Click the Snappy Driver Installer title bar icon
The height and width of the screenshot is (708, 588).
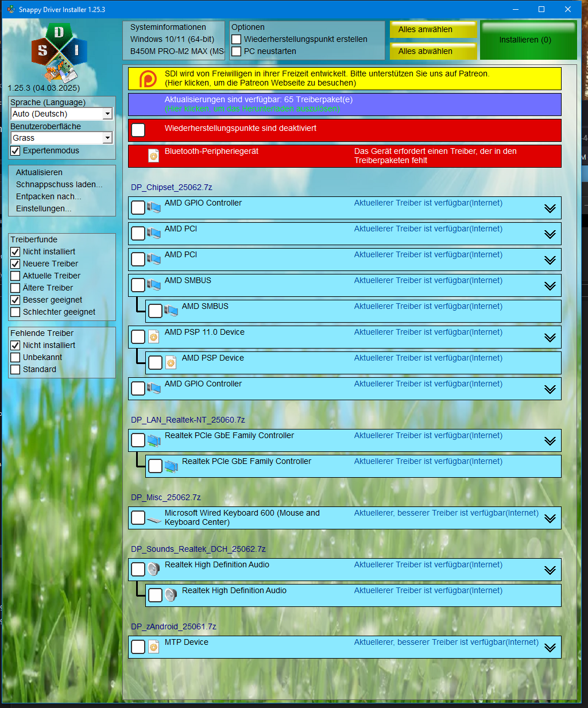click(11, 9)
